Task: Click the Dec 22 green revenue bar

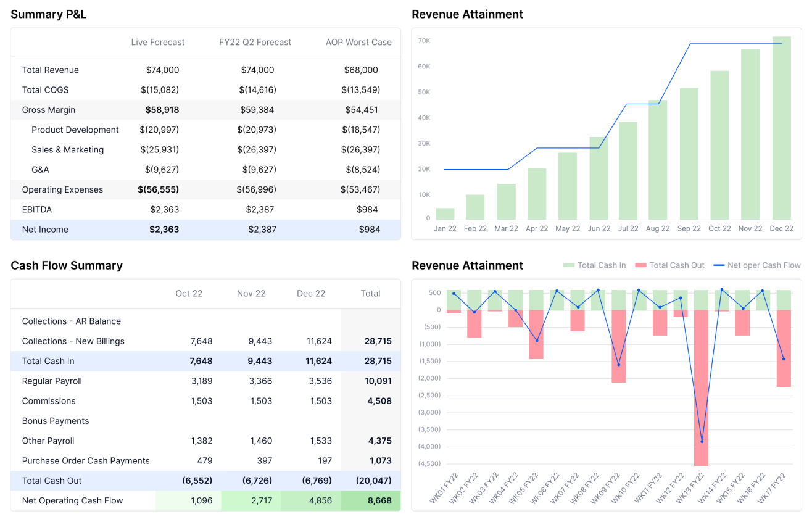Action: point(782,128)
